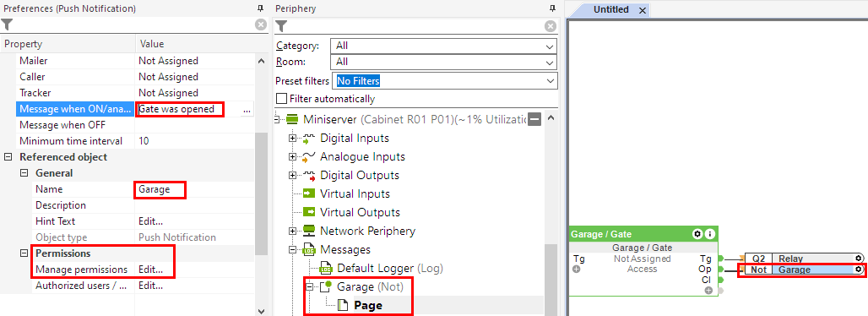This screenshot has height=316, width=868.
Task: Click the ellipsis button beside Gate was opened
Action: 247,110
